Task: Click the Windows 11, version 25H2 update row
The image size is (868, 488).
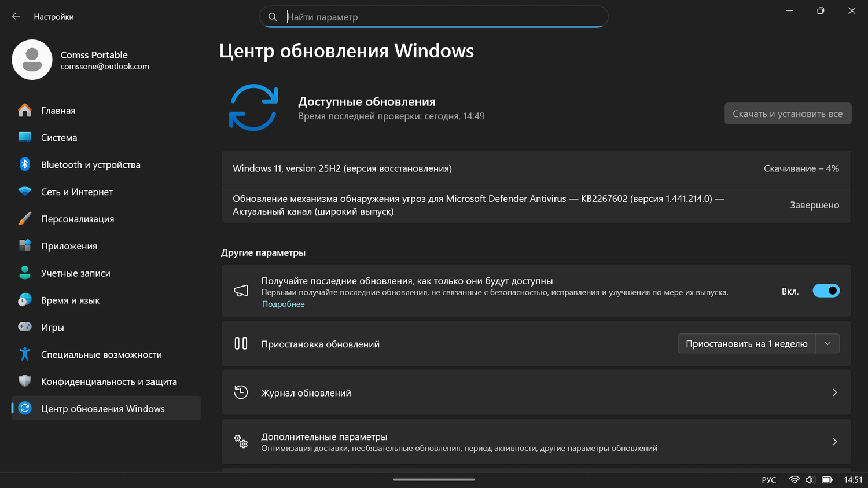Action: coord(536,168)
